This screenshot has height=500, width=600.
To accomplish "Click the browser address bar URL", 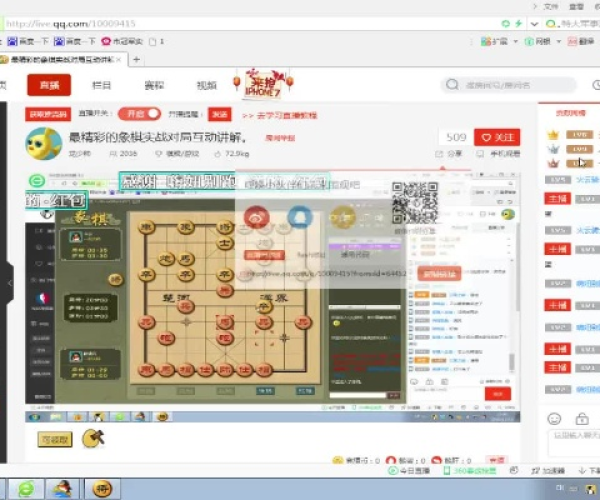I will click(x=71, y=24).
